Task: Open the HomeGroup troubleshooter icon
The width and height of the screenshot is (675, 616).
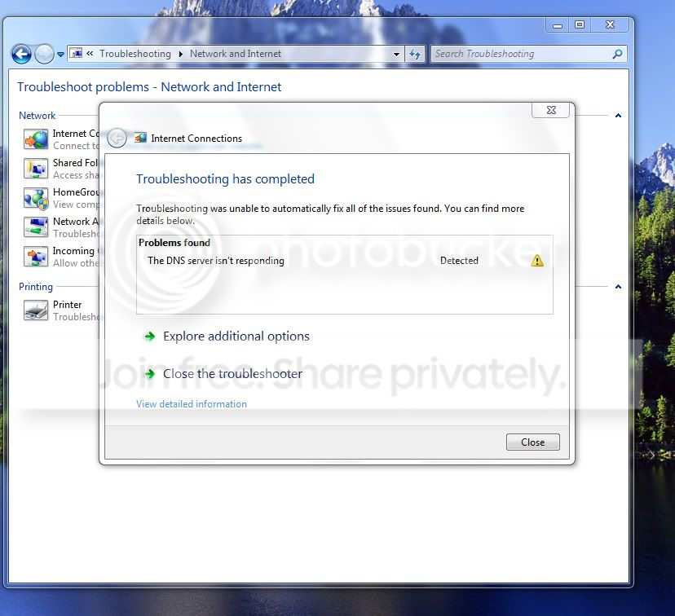Action: point(36,198)
